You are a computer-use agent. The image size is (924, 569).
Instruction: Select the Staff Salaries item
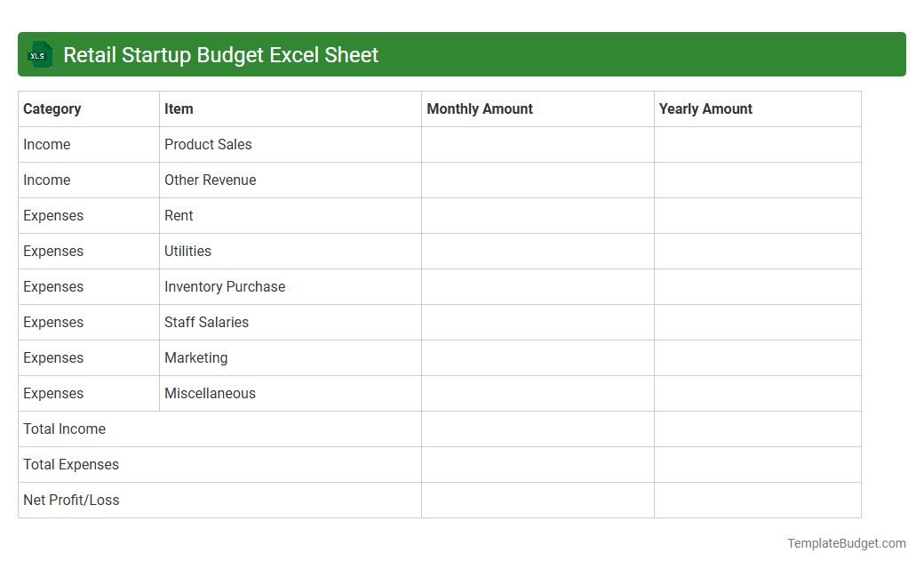pyautogui.click(x=206, y=322)
